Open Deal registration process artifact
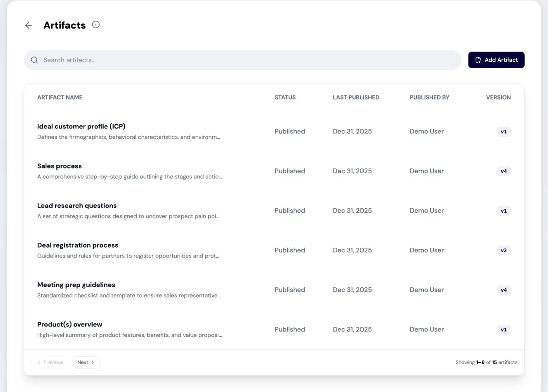Screen dimensions: 548x392 78,245
